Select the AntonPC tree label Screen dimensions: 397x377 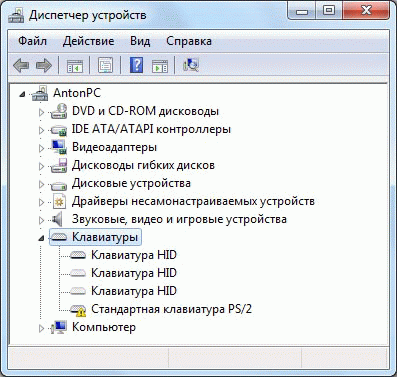point(77,93)
